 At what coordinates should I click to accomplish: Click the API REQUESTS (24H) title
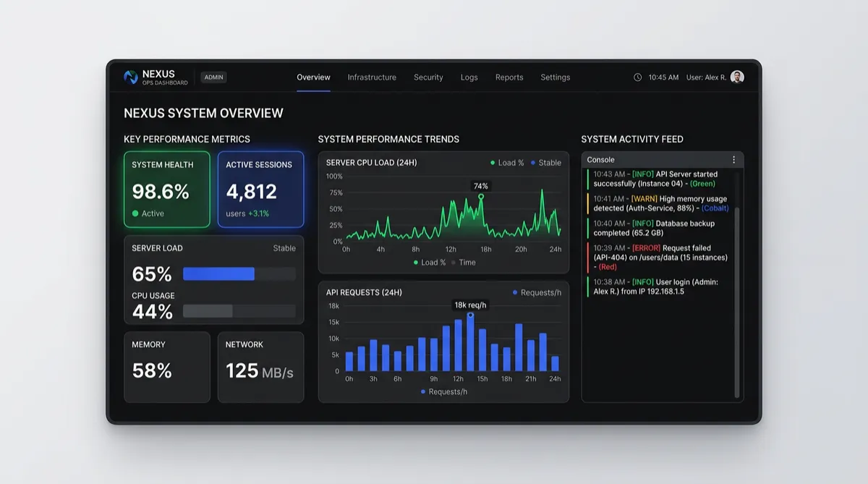coord(364,292)
